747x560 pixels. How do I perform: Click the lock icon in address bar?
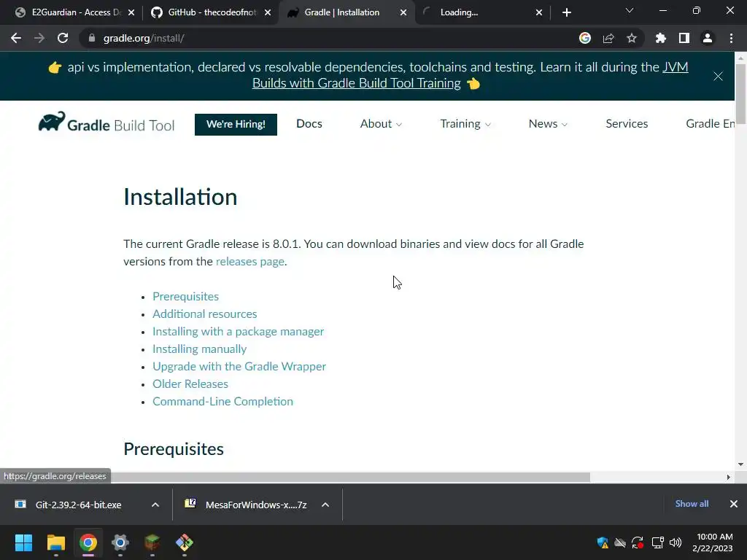click(x=91, y=38)
